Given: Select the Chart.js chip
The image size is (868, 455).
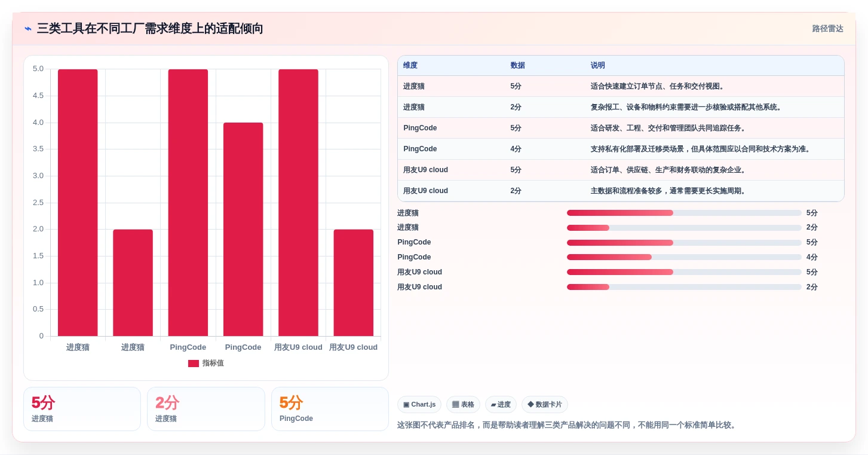Looking at the screenshot, I should (x=419, y=405).
